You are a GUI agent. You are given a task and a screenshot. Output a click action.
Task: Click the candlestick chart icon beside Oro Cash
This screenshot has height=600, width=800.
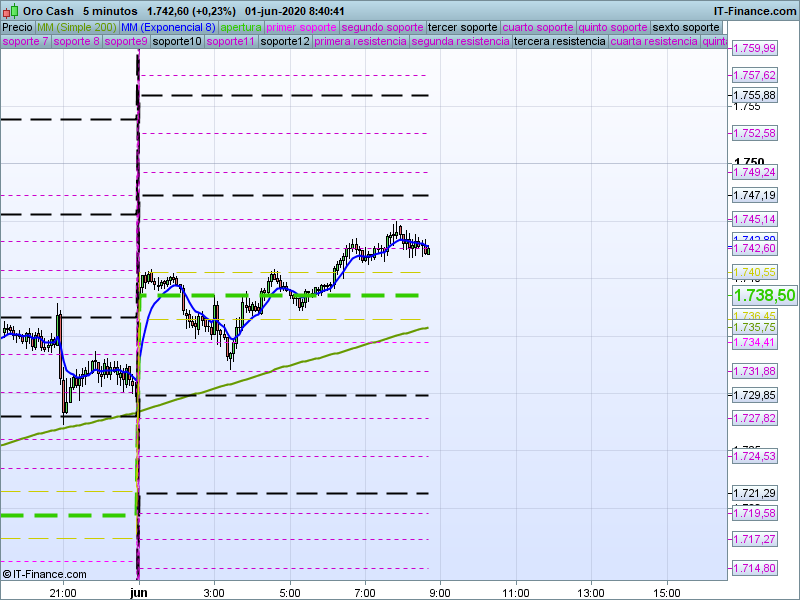pyautogui.click(x=11, y=11)
